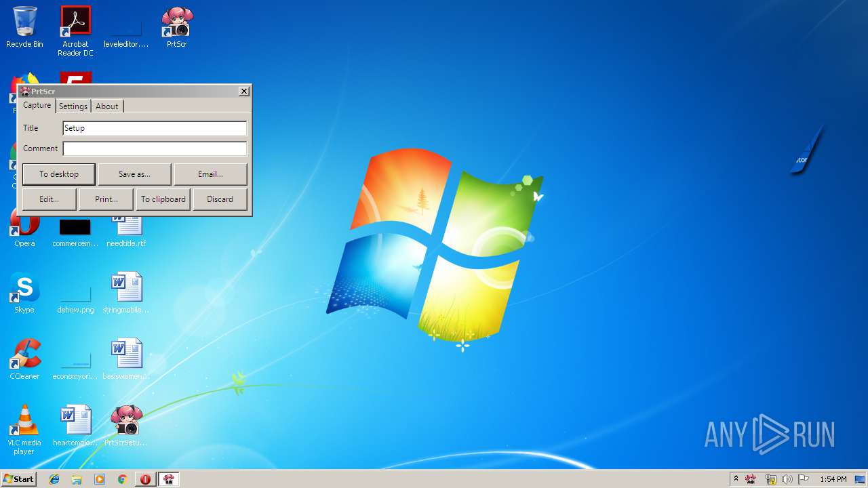Click the Print... button

click(106, 199)
